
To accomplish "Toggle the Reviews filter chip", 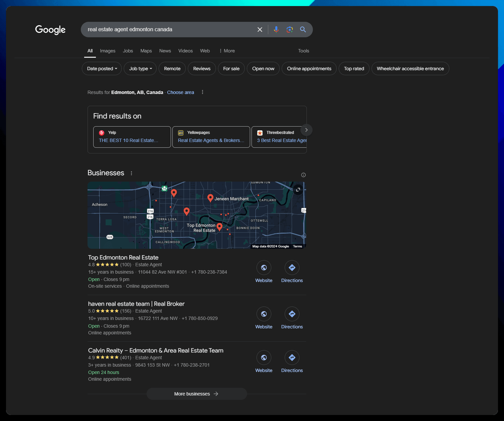I will coord(202,68).
